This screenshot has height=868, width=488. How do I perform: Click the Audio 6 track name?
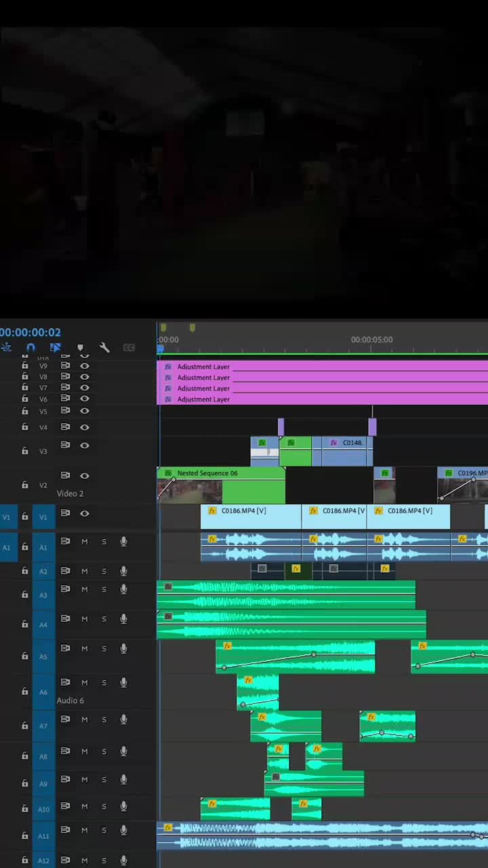pyautogui.click(x=70, y=701)
